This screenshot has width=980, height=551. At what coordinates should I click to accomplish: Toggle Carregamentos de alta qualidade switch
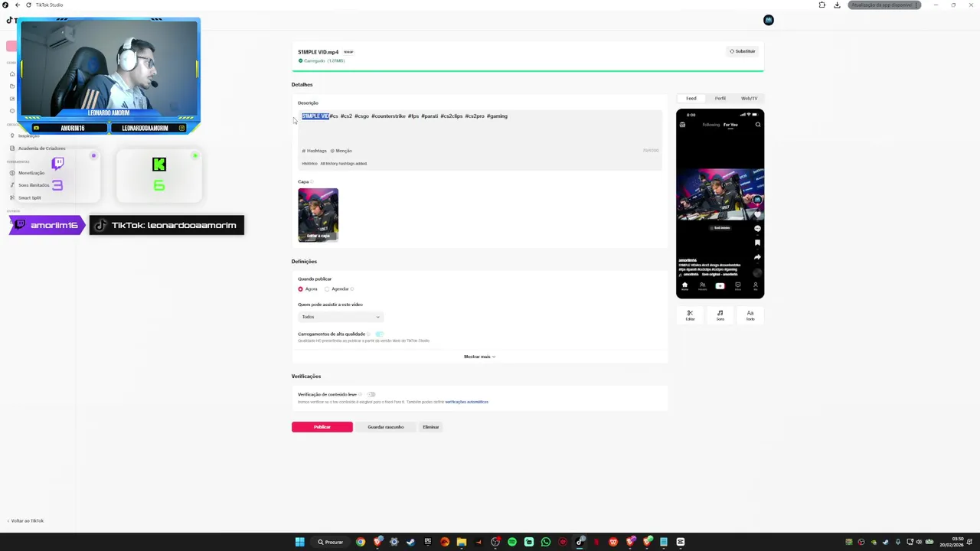coord(379,334)
